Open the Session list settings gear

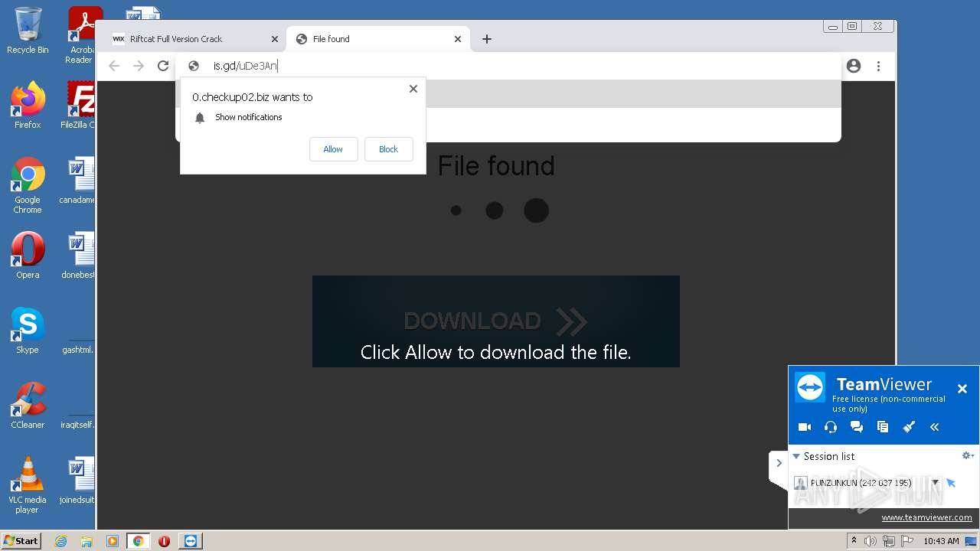(x=968, y=455)
